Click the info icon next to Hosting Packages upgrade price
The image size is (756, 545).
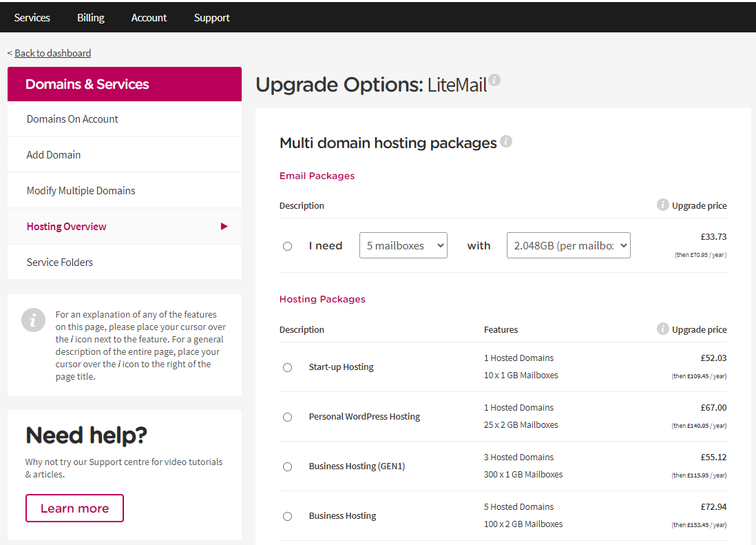click(x=662, y=329)
